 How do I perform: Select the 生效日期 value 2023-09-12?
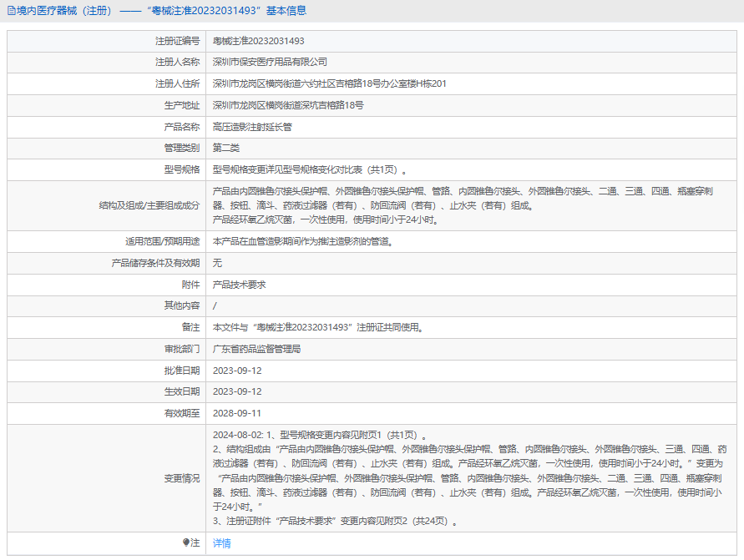point(237,391)
